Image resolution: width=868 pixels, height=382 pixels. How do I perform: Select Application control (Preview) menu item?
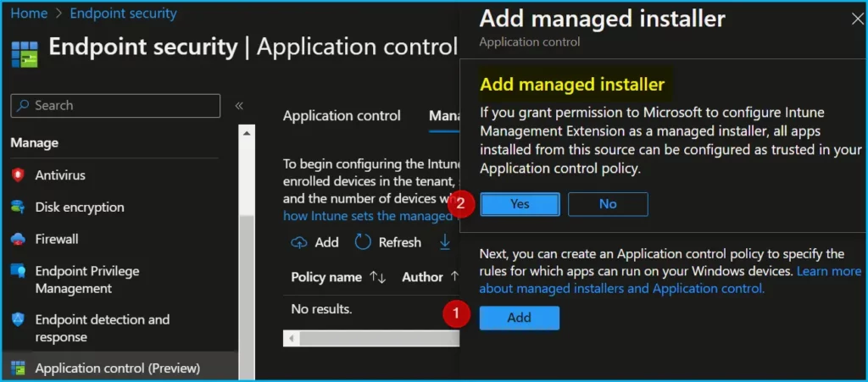[119, 368]
